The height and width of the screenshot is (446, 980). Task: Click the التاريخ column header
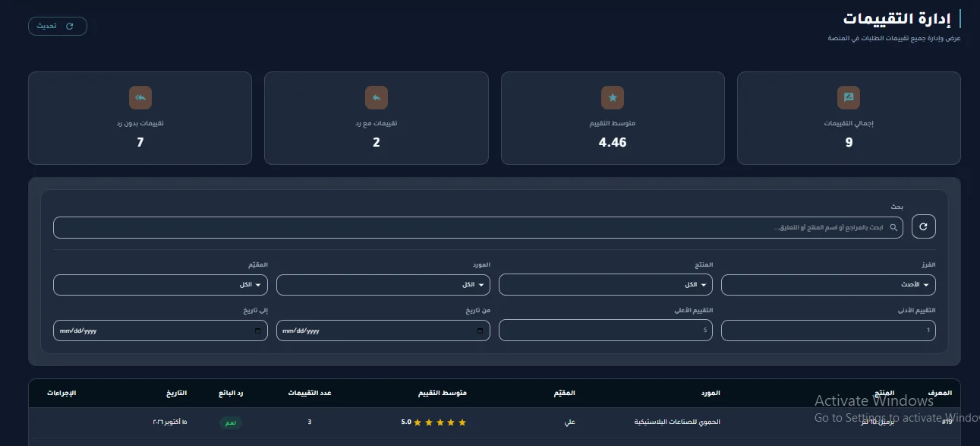point(177,393)
